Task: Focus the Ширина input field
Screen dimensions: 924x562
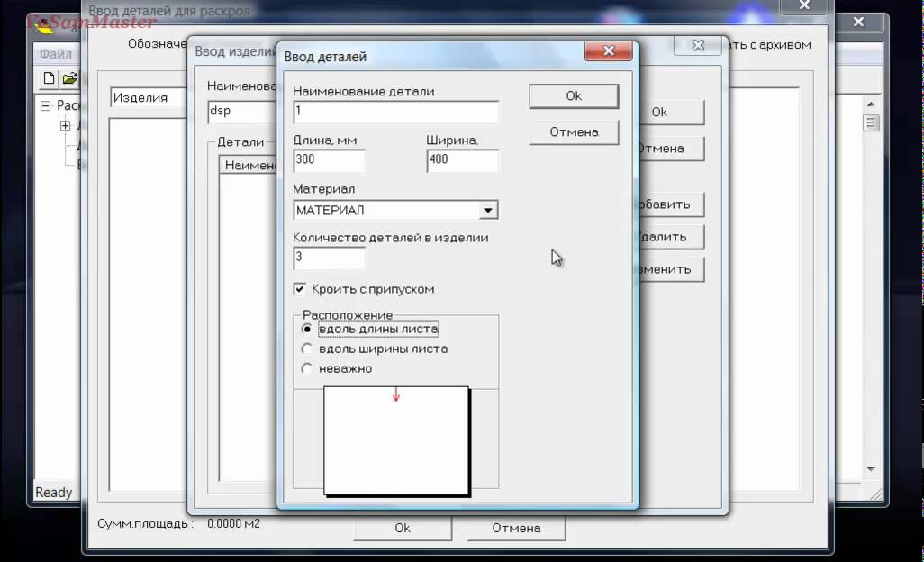Action: pyautogui.click(x=462, y=160)
